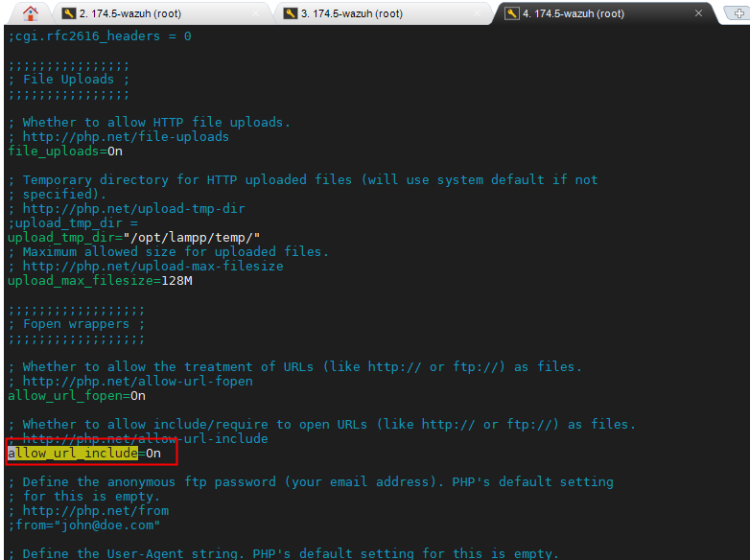Place cursor on allow_url_include=On line
The width and height of the screenshot is (750, 560).
84,453
